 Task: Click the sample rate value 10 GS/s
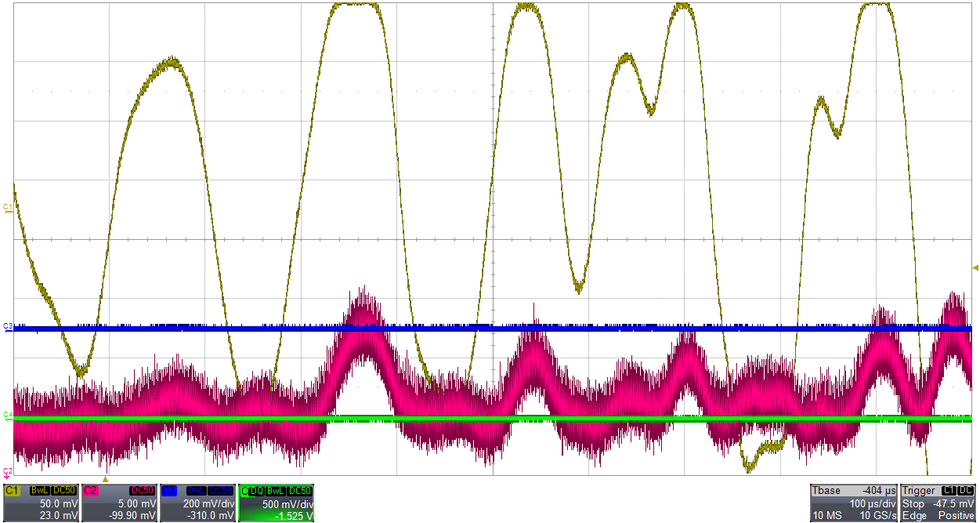(878, 515)
